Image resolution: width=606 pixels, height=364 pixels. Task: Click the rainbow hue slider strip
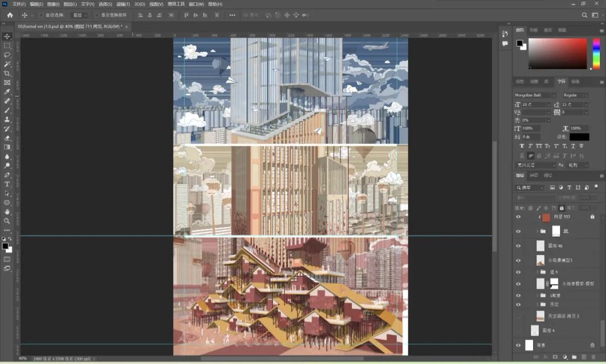tap(596, 54)
